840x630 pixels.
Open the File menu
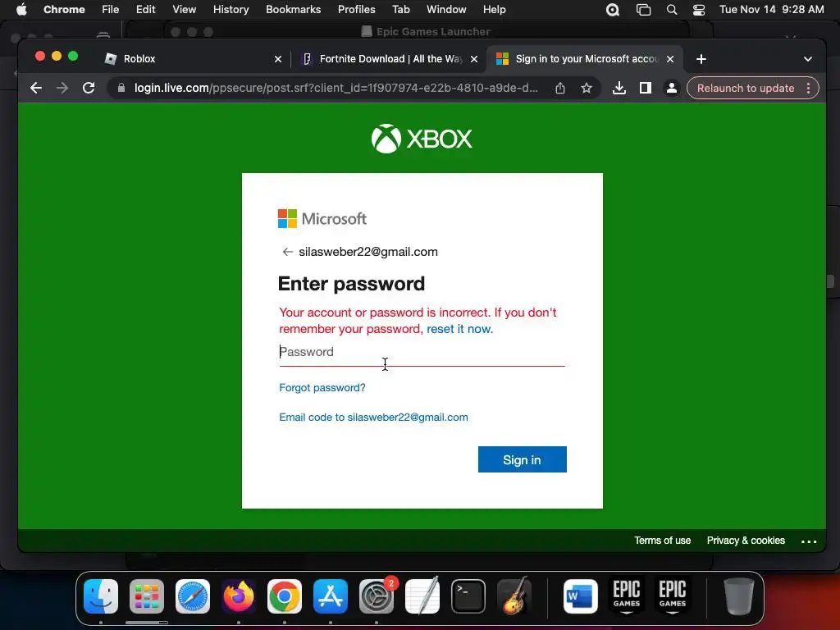pyautogui.click(x=111, y=10)
